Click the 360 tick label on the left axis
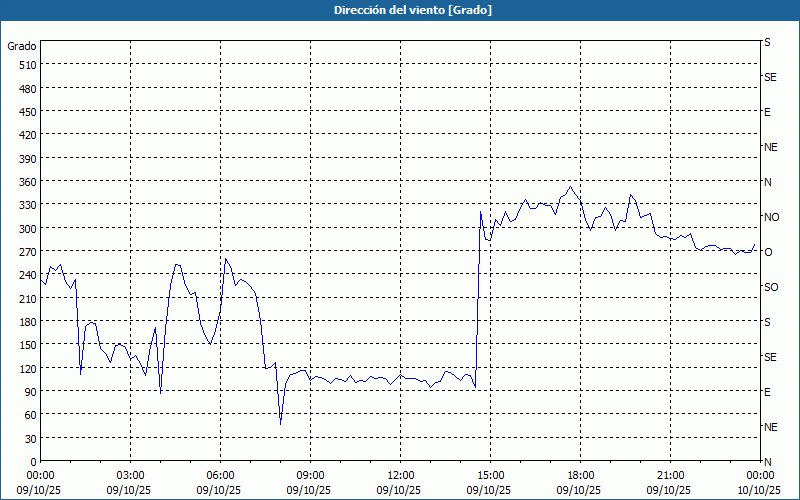The image size is (800, 500). (27, 182)
